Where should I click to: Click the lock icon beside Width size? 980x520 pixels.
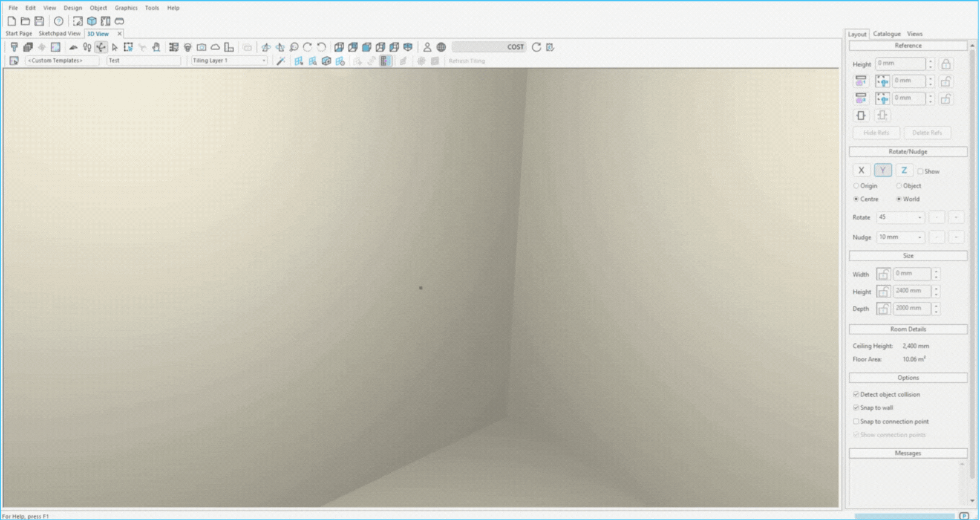pos(883,275)
